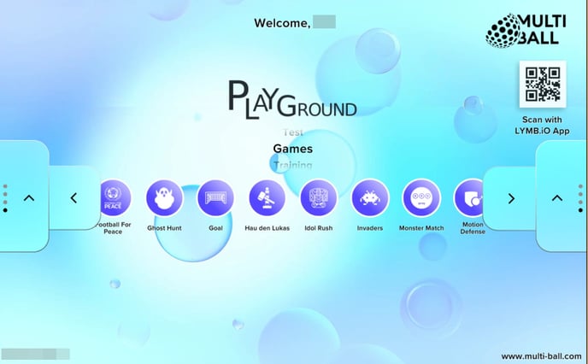Open the Idol Rush game icon
The image size is (588, 364).
[319, 198]
